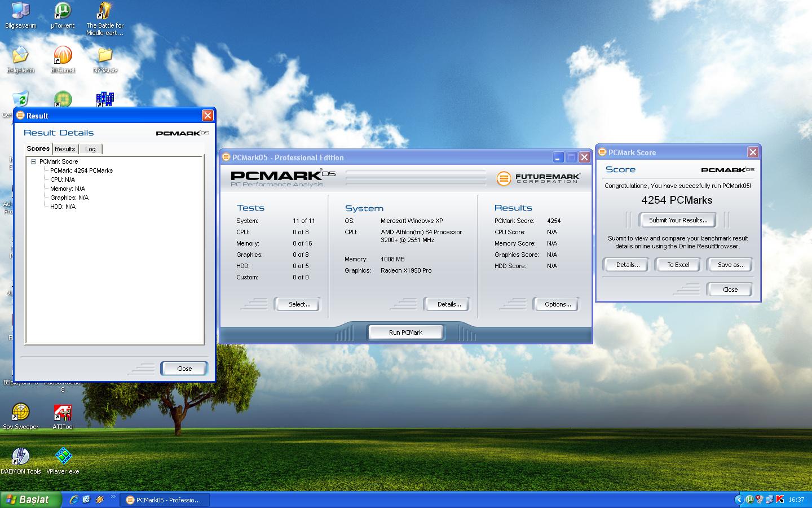
Task: Click Details... in the PCMark Score window
Action: [626, 265]
